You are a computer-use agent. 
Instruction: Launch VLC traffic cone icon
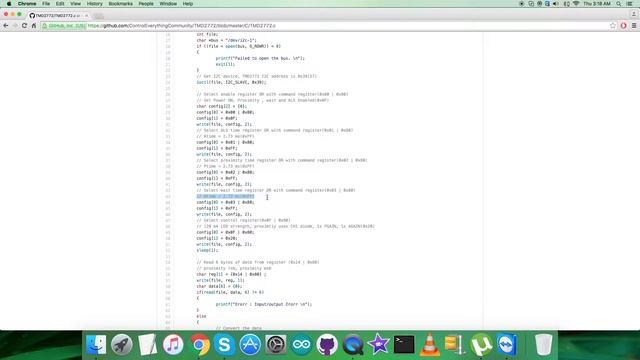429,345
